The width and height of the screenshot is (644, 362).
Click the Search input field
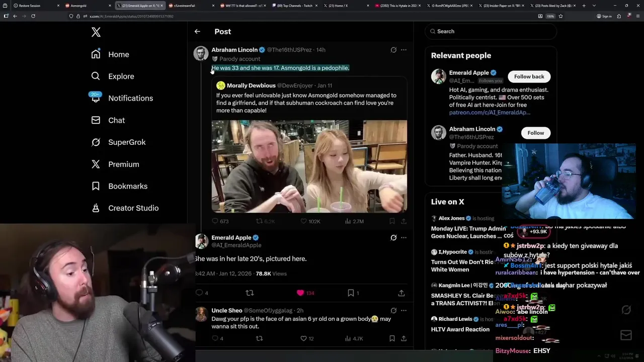[x=491, y=31]
